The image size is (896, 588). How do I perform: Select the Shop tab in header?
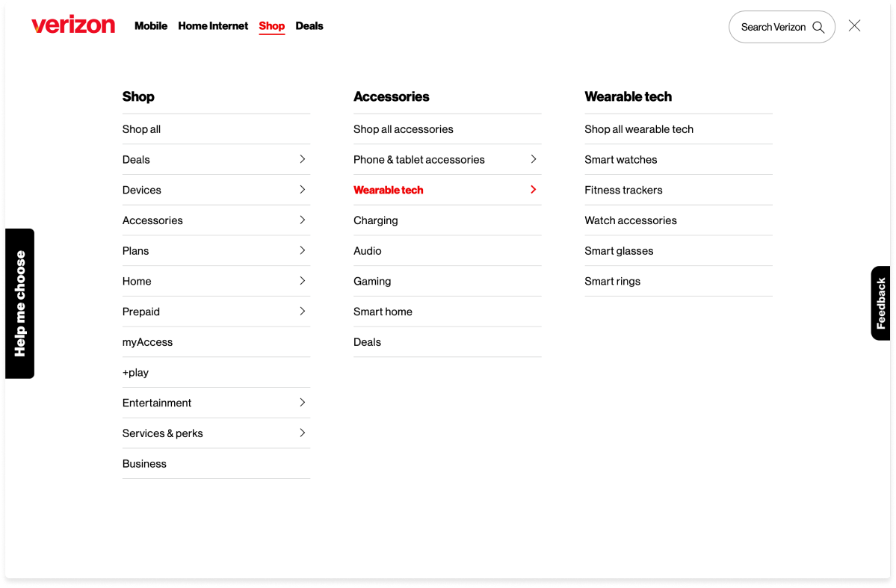(x=271, y=25)
